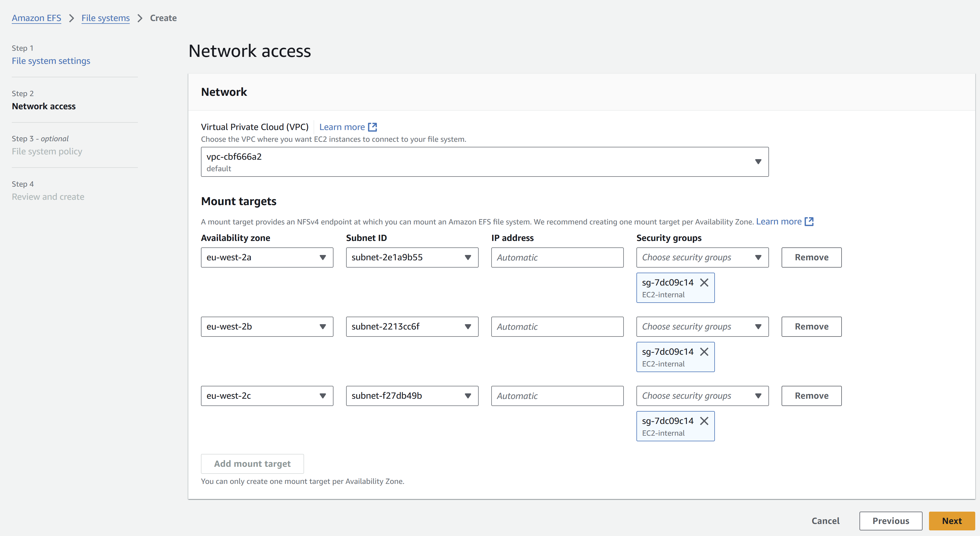Open the subnet-2e1a9b55 subnet dropdown
Image resolution: width=980 pixels, height=536 pixels.
pos(412,257)
